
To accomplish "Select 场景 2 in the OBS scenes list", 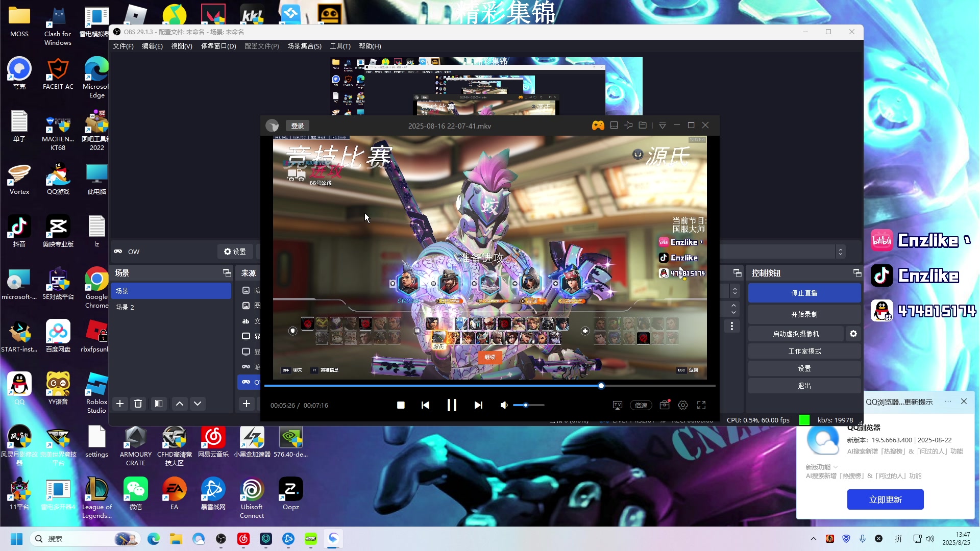I will pyautogui.click(x=171, y=307).
